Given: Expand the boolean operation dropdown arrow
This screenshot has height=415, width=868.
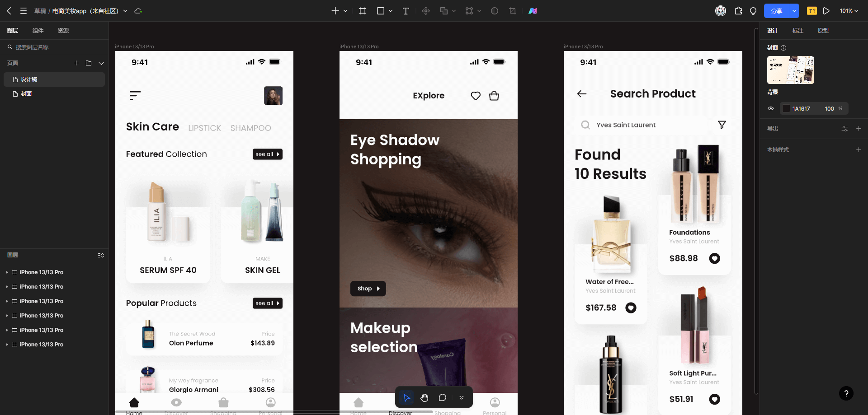Looking at the screenshot, I should 454,11.
